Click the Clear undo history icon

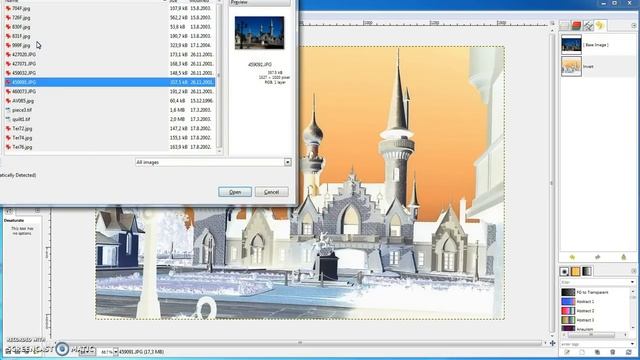coord(623,257)
